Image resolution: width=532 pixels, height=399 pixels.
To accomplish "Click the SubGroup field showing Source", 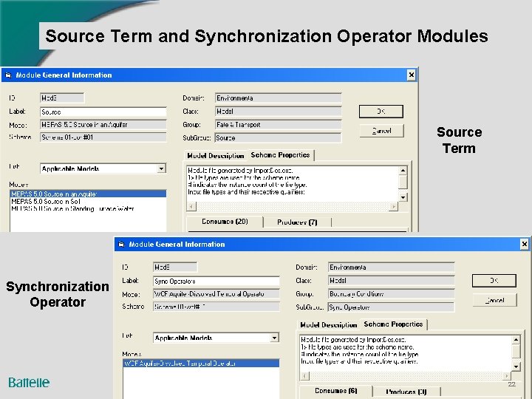I will point(279,137).
